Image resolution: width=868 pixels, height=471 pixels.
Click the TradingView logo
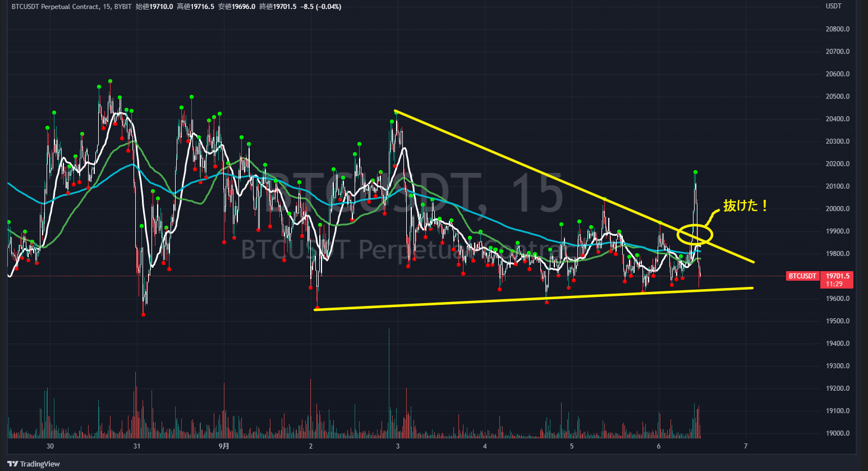[34, 464]
